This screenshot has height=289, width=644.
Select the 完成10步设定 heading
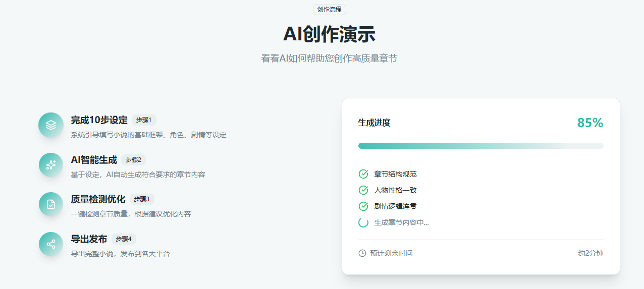[x=99, y=120]
